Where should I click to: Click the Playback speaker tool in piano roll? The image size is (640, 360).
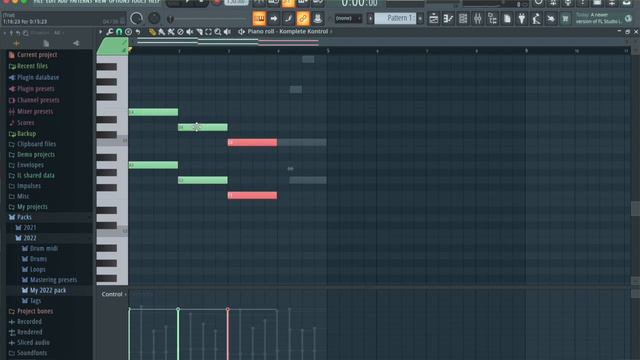tap(227, 32)
